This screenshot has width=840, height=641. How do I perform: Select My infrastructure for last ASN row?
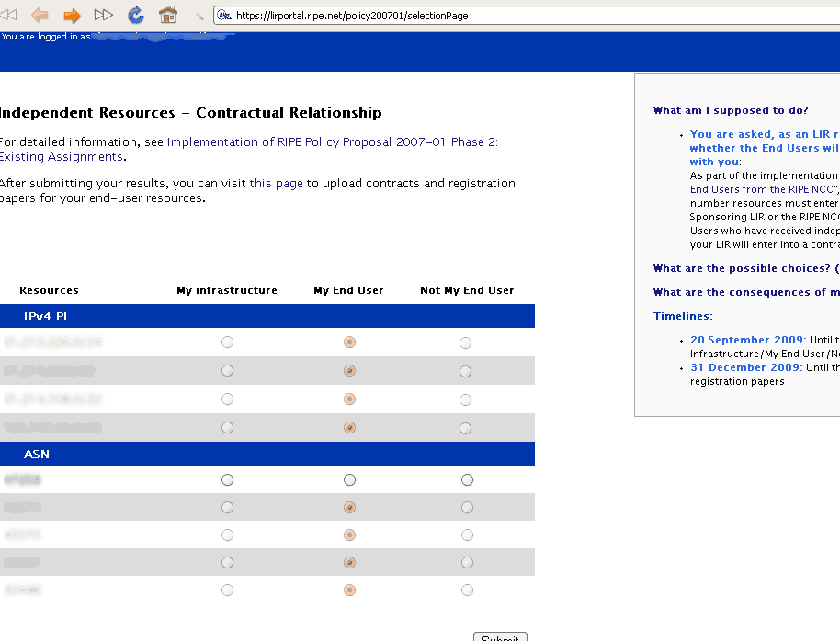point(228,590)
